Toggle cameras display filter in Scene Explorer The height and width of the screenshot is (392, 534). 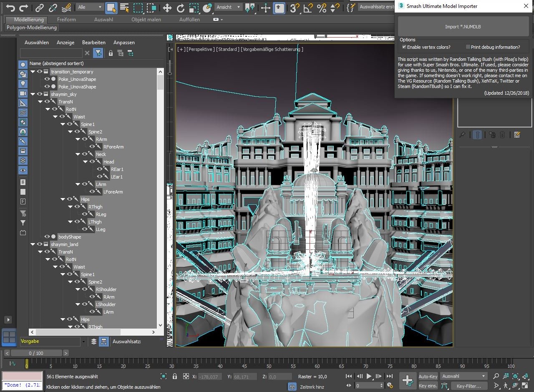(x=23, y=93)
